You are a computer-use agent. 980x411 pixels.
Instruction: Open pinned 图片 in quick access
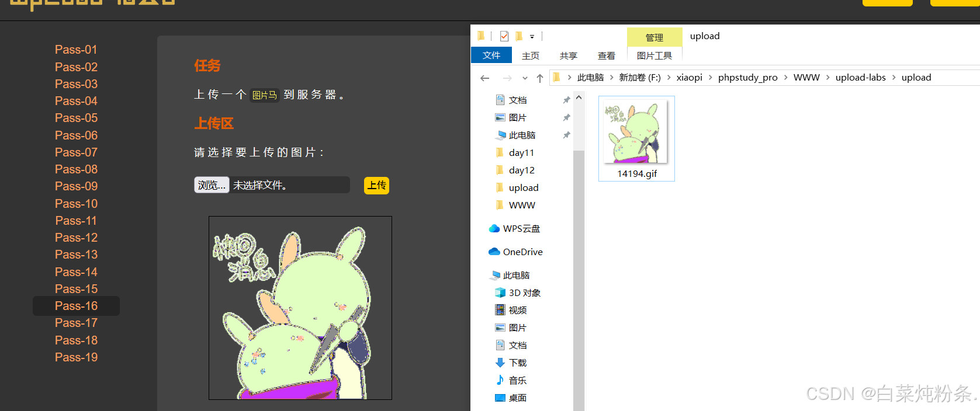click(x=518, y=117)
